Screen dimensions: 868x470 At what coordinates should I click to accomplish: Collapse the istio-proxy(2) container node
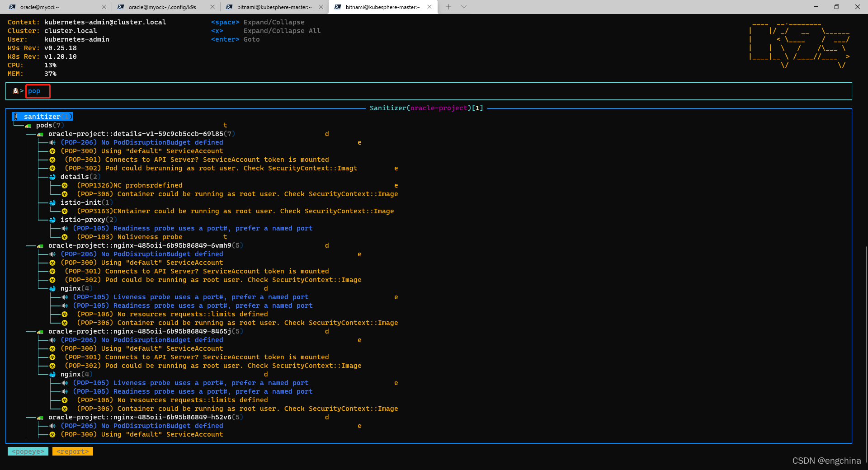[x=88, y=220]
